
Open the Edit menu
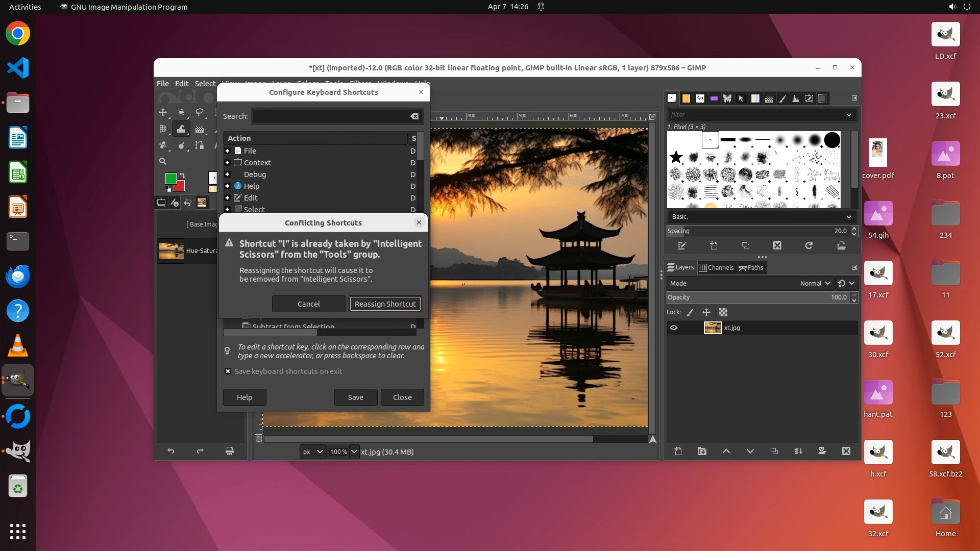[x=181, y=84]
